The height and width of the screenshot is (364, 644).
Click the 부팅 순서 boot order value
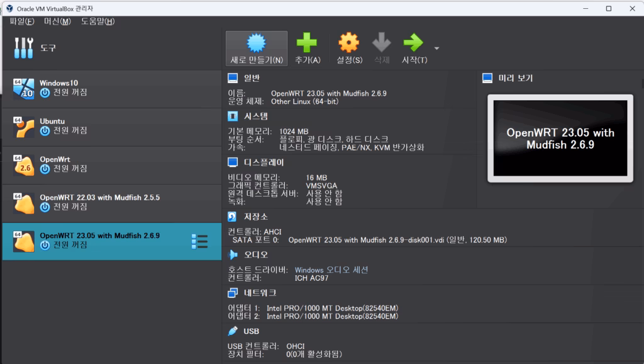pos(333,139)
